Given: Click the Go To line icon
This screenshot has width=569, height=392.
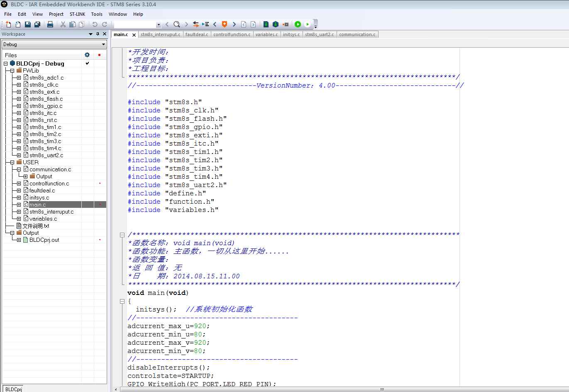Looking at the screenshot, I should click(x=205, y=24).
